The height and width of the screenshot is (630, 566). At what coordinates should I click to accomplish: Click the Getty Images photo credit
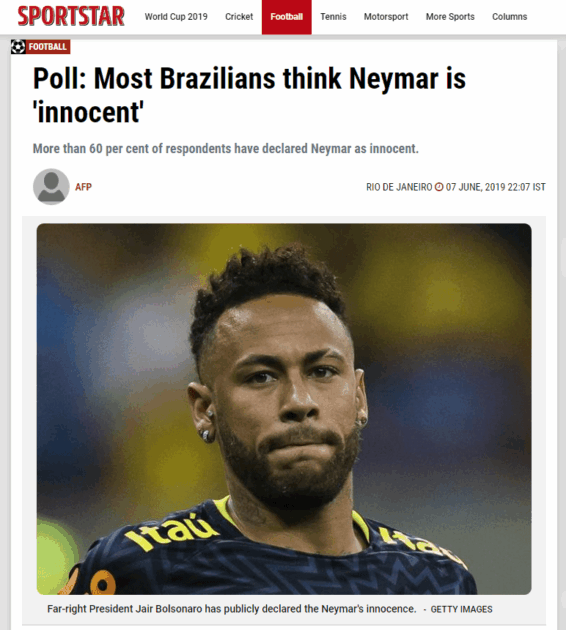pos(462,609)
